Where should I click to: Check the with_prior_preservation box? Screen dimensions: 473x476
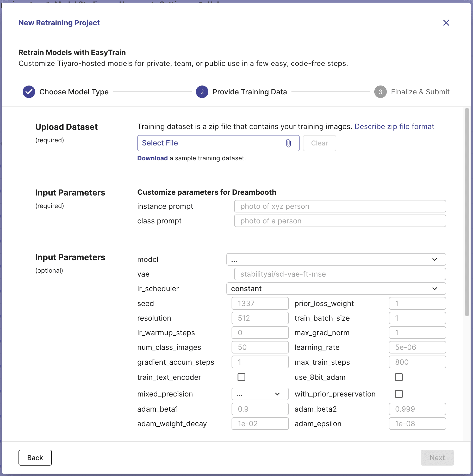[399, 394]
